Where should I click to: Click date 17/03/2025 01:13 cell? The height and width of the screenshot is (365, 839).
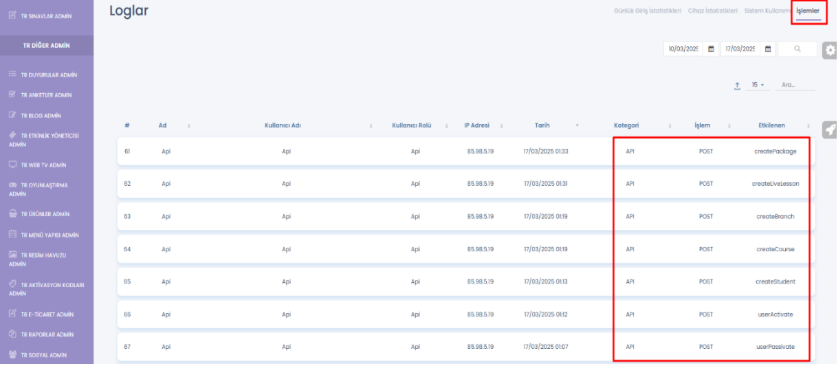(x=546, y=282)
